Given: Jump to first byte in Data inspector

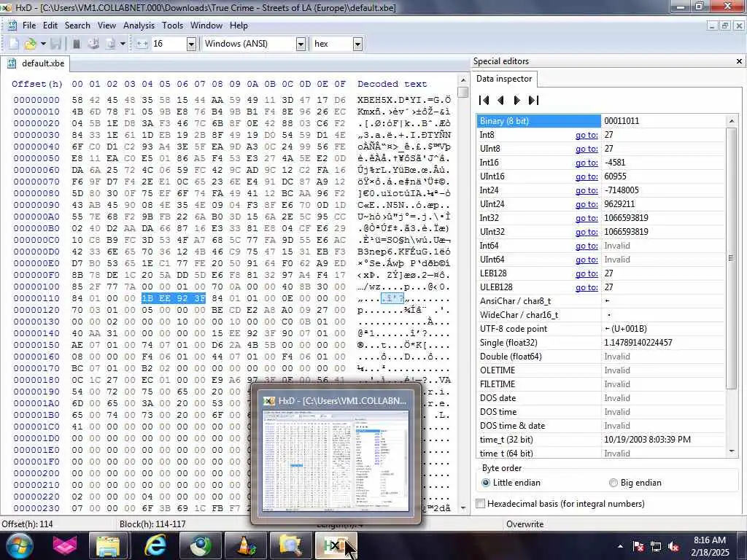Looking at the screenshot, I should click(484, 100).
